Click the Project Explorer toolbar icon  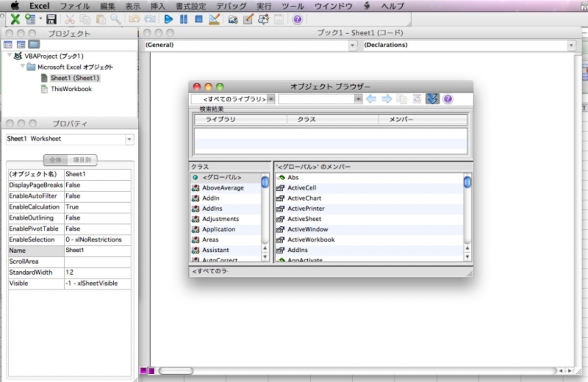(233, 19)
